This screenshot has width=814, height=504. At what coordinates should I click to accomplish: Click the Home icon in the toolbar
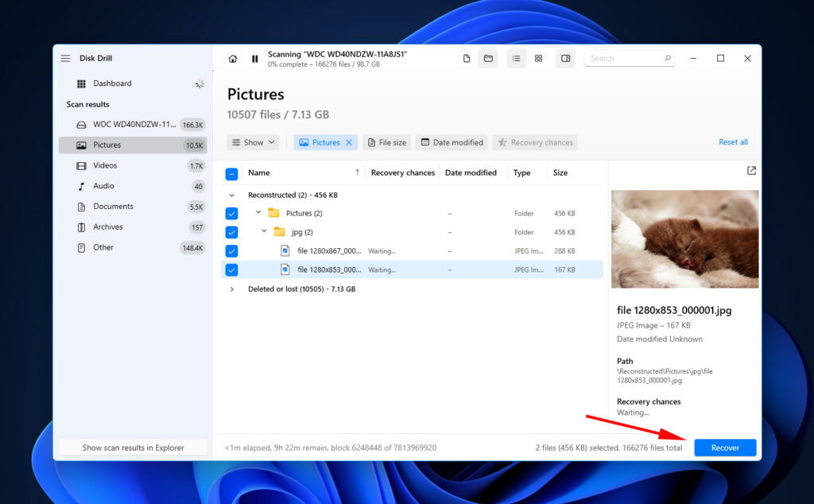[x=232, y=58]
